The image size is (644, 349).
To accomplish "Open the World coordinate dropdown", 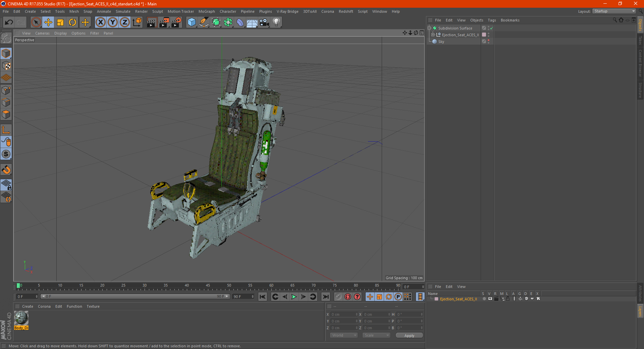I will tap(344, 335).
